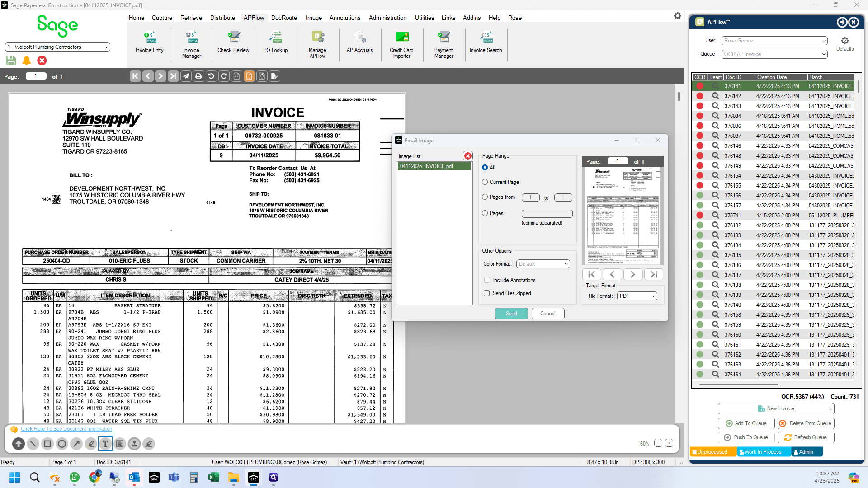This screenshot has height=488, width=868.
Task: Select the stamp annotation tool
Action: 134,444
